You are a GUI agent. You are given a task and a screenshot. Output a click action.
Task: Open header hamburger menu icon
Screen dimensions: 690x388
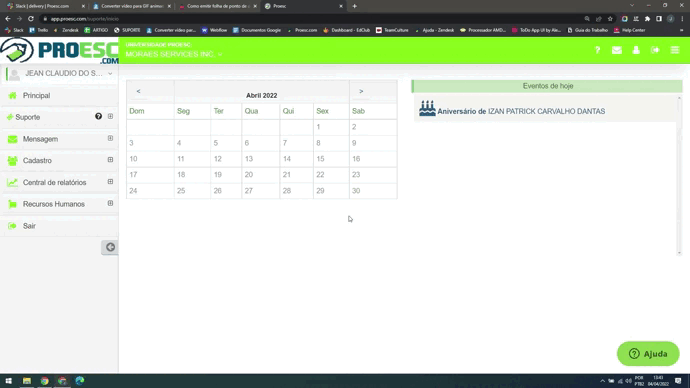click(675, 50)
